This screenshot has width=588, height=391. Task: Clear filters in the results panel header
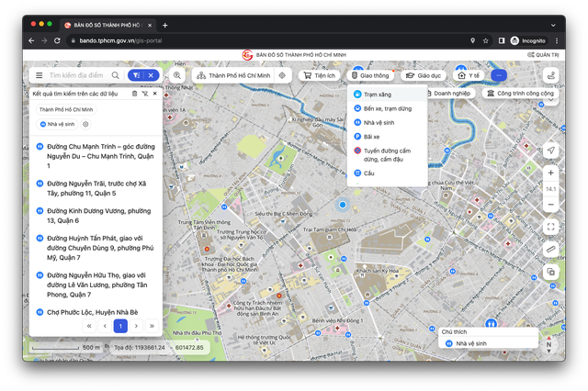pyautogui.click(x=145, y=94)
